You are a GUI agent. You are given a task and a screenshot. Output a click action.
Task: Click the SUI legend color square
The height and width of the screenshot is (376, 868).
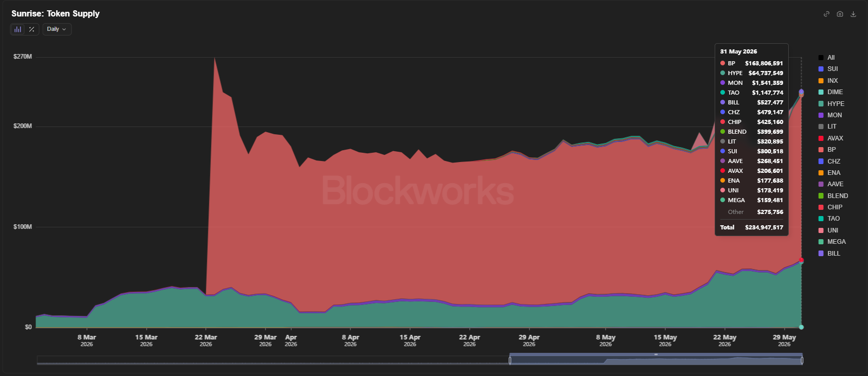click(821, 69)
